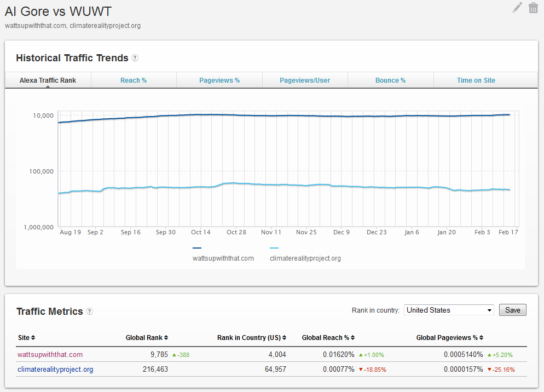Open Traffic Metrics help question icon

(90, 311)
